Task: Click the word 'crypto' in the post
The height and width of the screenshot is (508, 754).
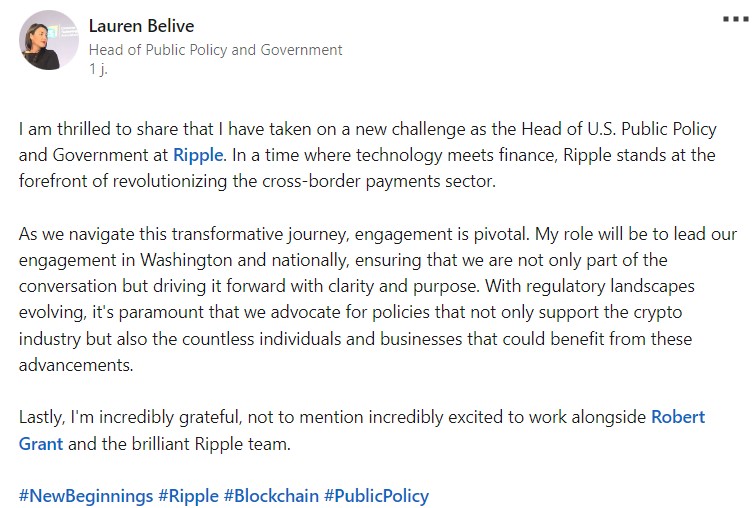Action: [x=658, y=313]
